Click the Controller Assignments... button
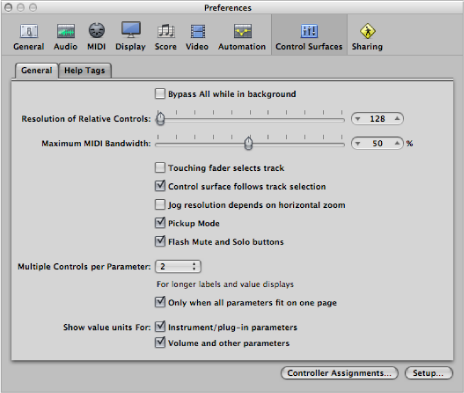This screenshot has height=393, width=464. click(x=339, y=373)
